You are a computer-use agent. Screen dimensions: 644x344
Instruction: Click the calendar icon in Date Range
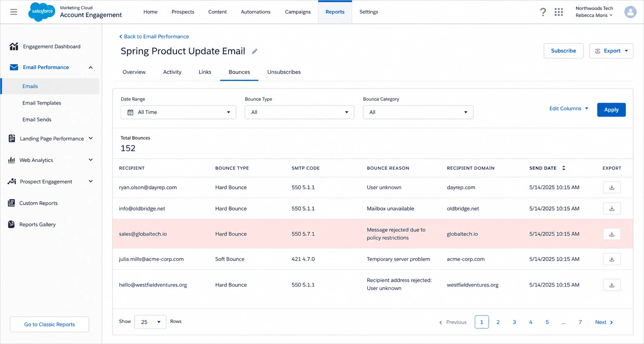pyautogui.click(x=130, y=112)
